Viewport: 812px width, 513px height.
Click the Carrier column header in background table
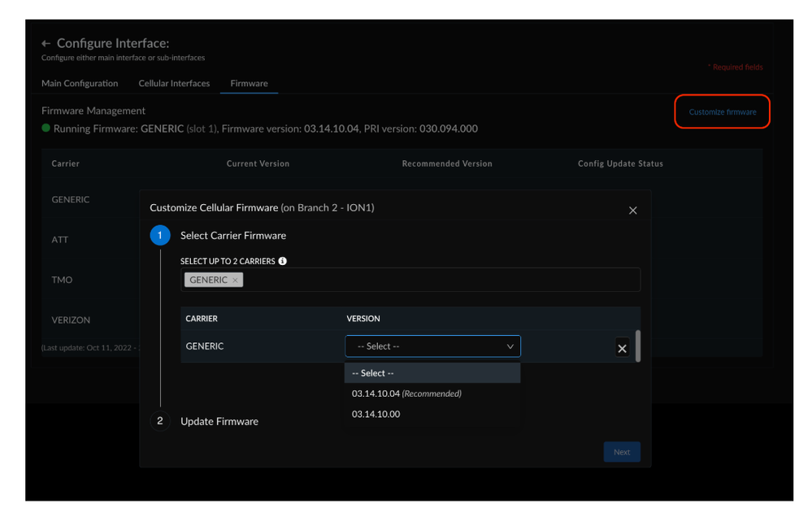pyautogui.click(x=65, y=163)
